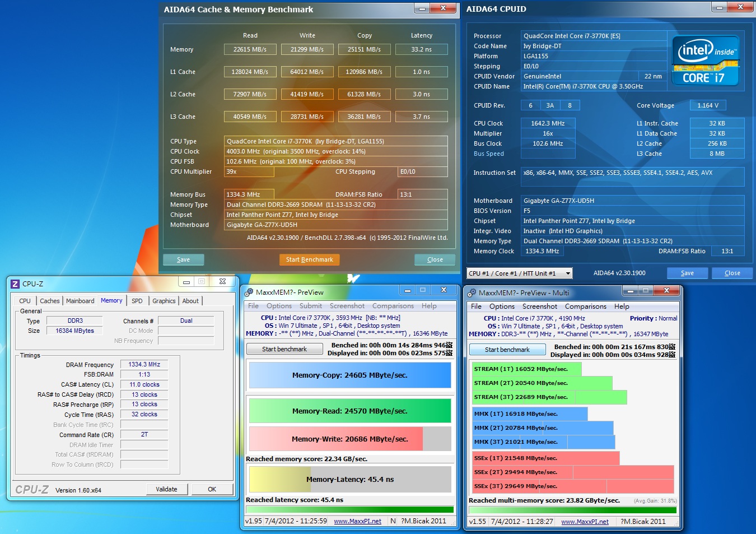Maximize the MaxxMEM PreView window
The image size is (756, 534).
(x=423, y=290)
